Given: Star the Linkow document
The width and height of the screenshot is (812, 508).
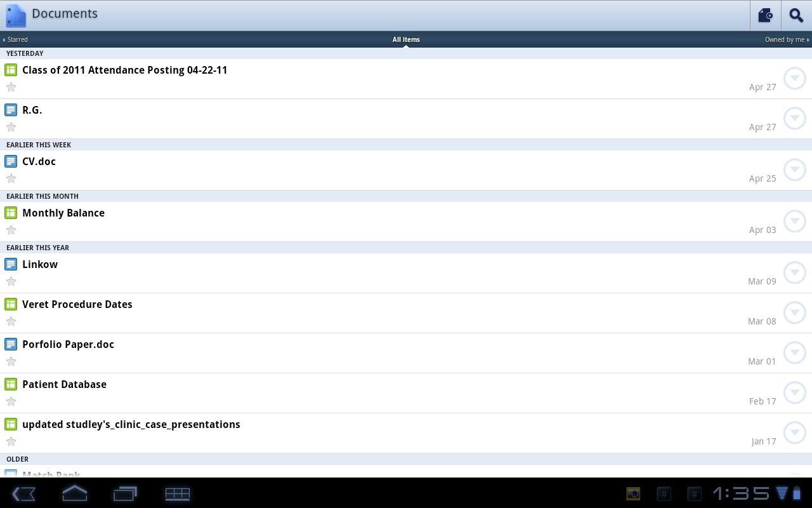Looking at the screenshot, I should pyautogui.click(x=11, y=281).
